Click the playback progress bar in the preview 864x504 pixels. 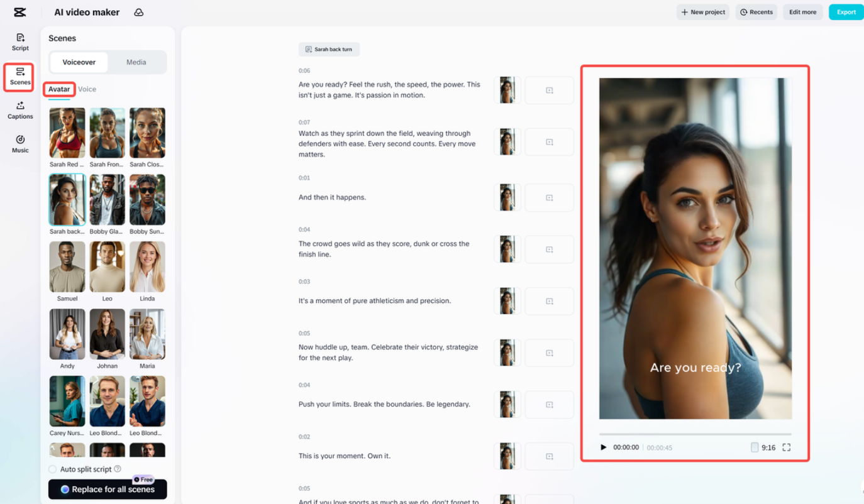tap(694, 432)
